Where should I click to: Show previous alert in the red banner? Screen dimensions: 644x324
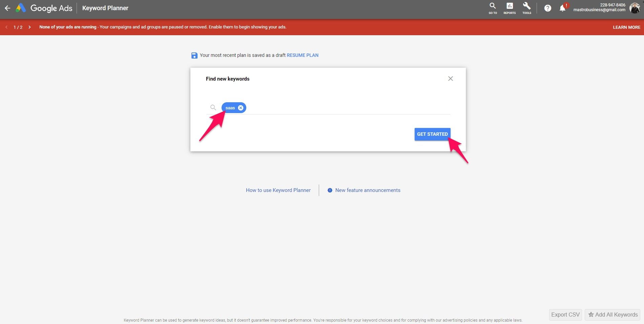point(6,27)
